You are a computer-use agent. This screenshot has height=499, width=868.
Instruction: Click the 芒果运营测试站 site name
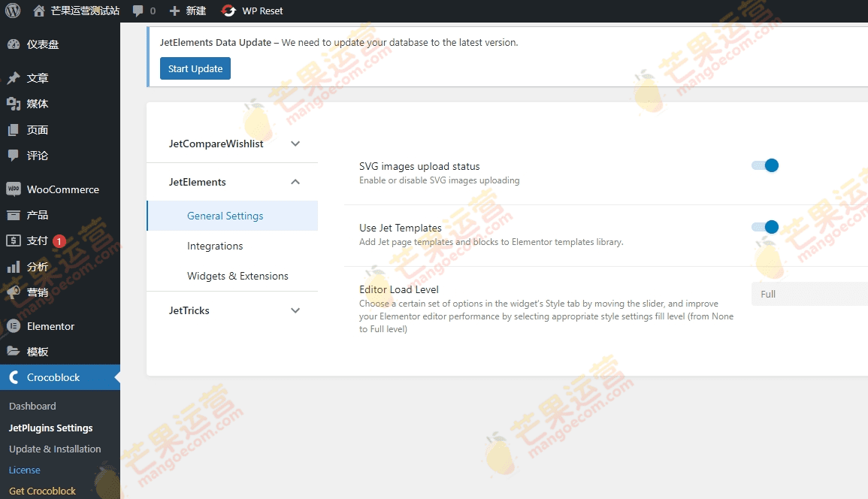coord(85,11)
